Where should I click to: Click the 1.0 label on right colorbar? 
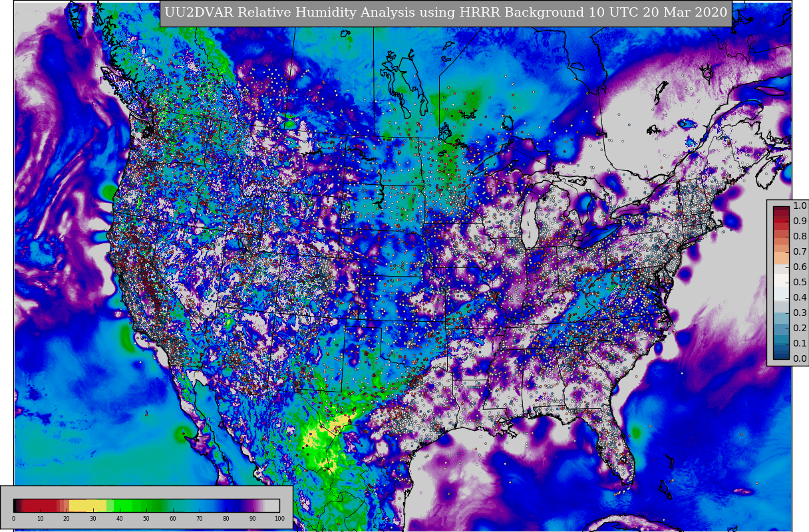(800, 206)
